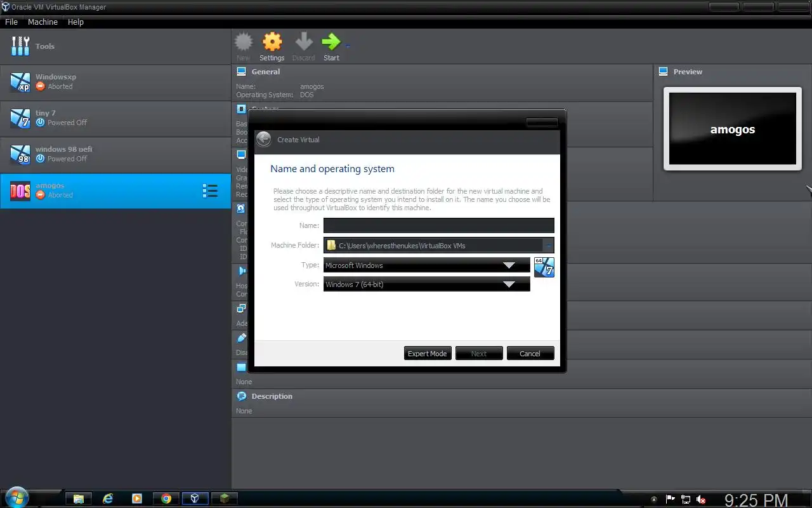Click the muted volume tray icon

[x=702, y=500]
